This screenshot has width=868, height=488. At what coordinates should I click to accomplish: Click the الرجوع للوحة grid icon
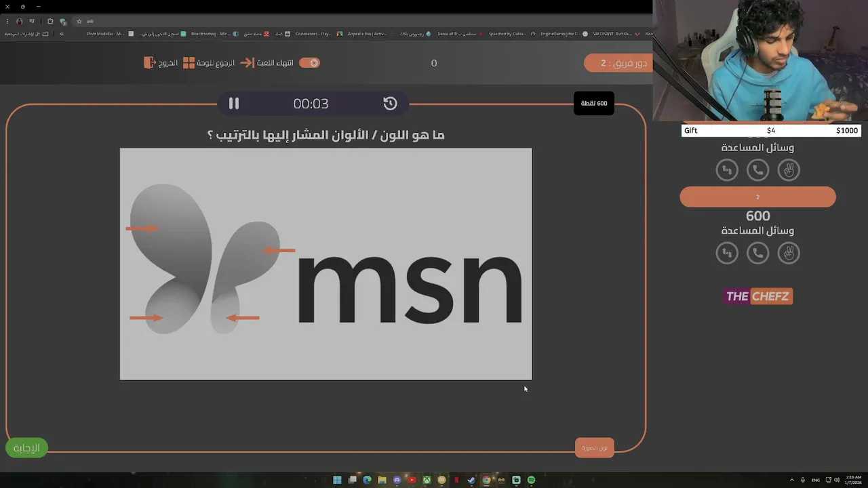[189, 62]
